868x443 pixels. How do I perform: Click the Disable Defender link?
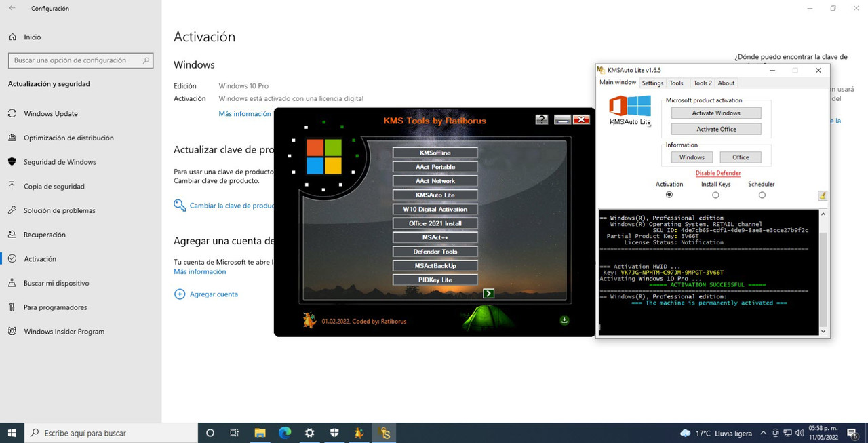[717, 173]
